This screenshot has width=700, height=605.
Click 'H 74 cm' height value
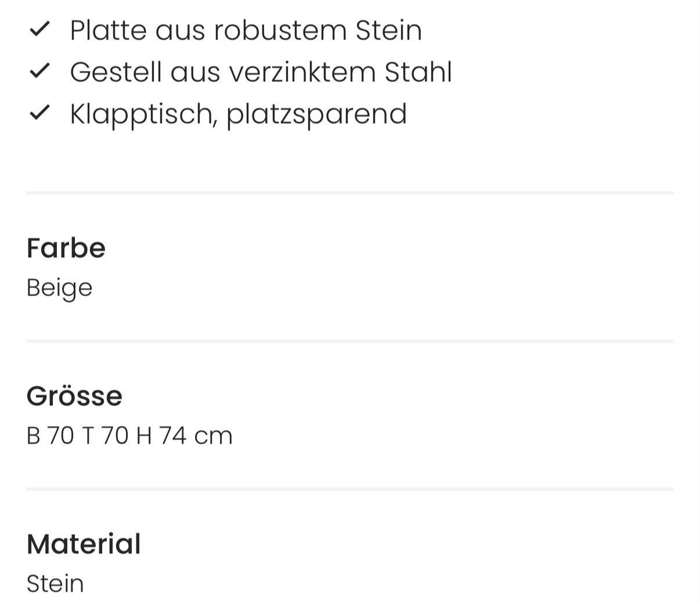tap(184, 435)
